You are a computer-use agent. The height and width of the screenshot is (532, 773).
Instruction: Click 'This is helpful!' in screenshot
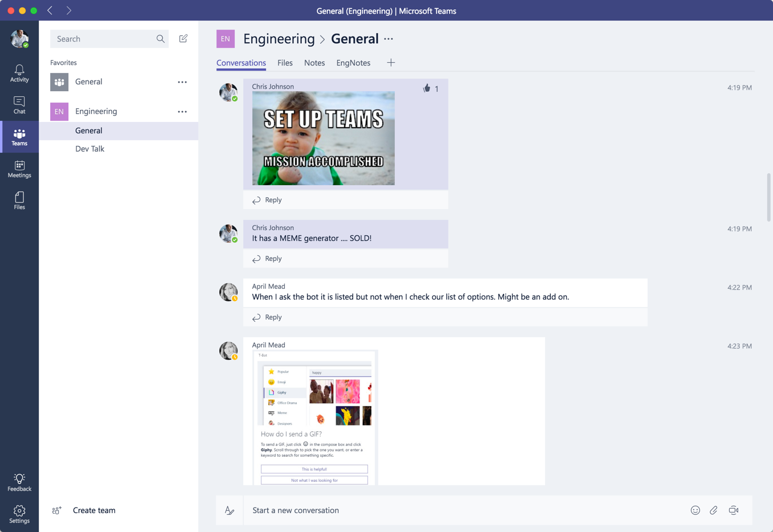tap(314, 469)
